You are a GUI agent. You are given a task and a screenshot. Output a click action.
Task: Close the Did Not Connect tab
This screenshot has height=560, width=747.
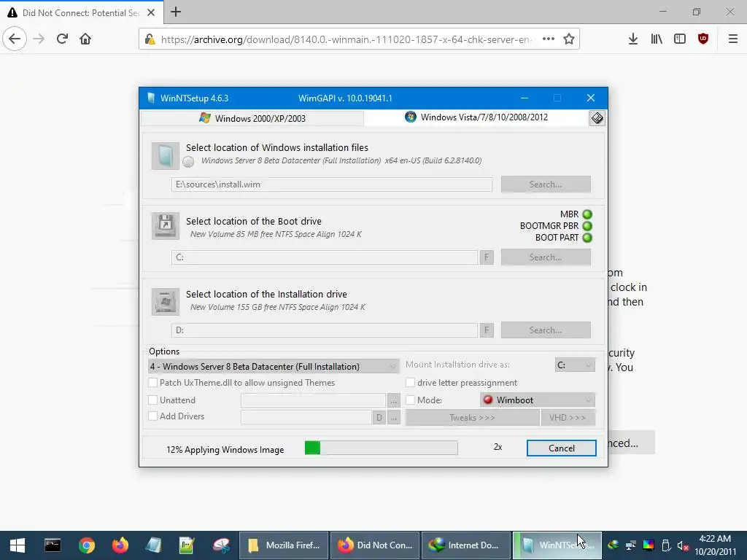pyautogui.click(x=151, y=12)
